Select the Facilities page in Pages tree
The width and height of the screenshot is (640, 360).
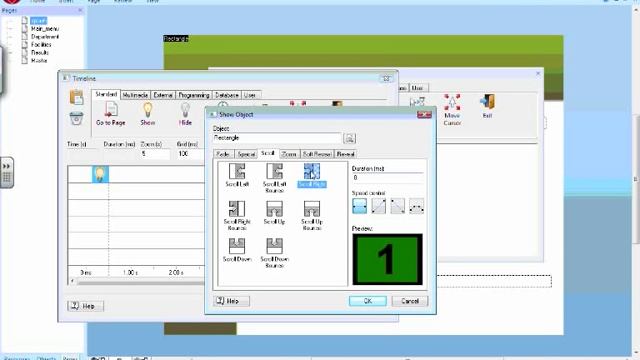[41, 44]
